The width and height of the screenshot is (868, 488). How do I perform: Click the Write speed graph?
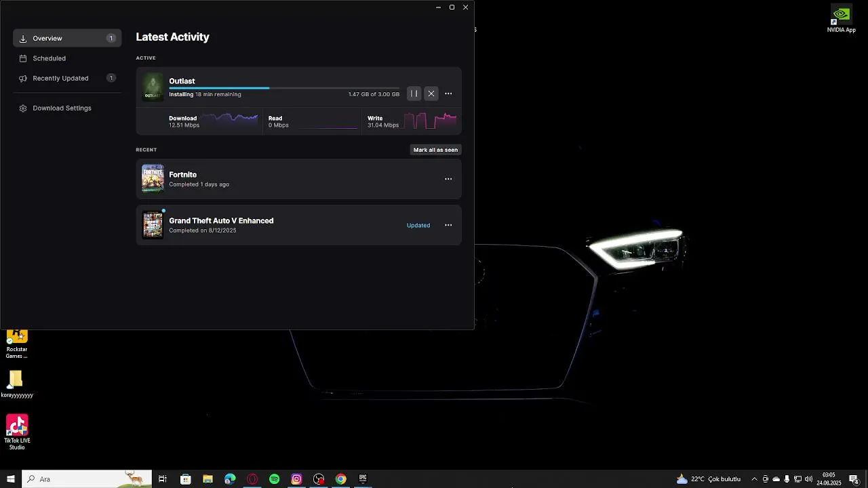coord(431,121)
